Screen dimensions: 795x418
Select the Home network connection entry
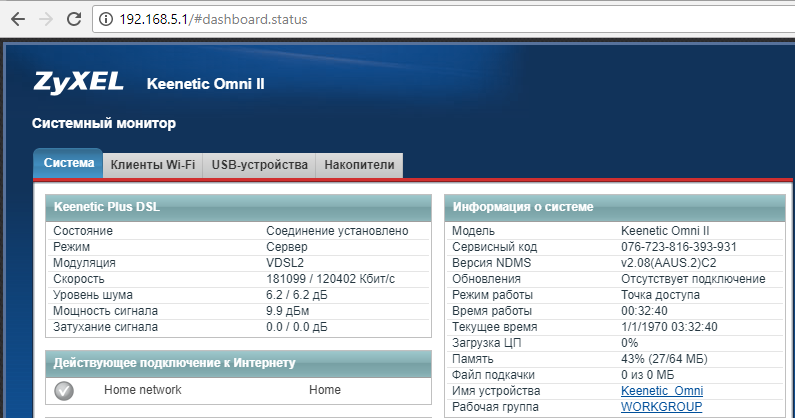pyautogui.click(x=143, y=391)
